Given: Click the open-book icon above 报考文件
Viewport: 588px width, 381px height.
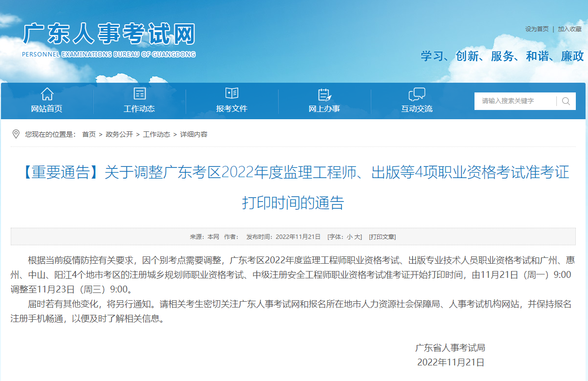Looking at the screenshot, I should click(x=232, y=93).
